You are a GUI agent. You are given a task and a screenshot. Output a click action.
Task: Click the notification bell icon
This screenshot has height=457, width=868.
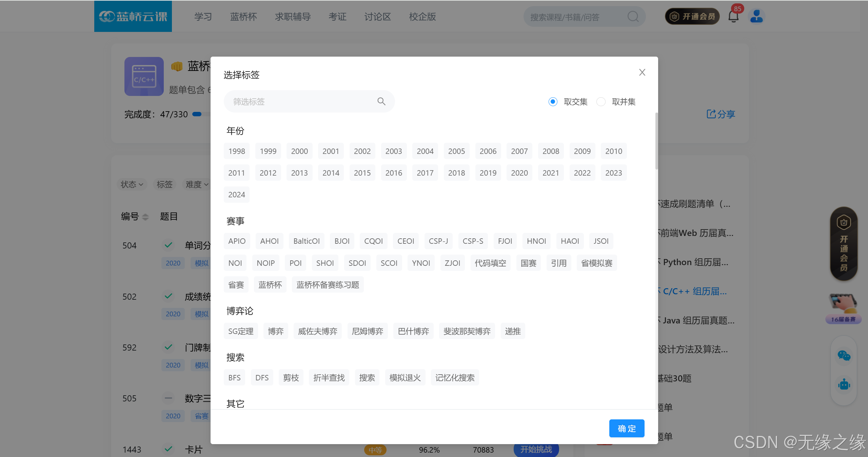click(x=733, y=16)
